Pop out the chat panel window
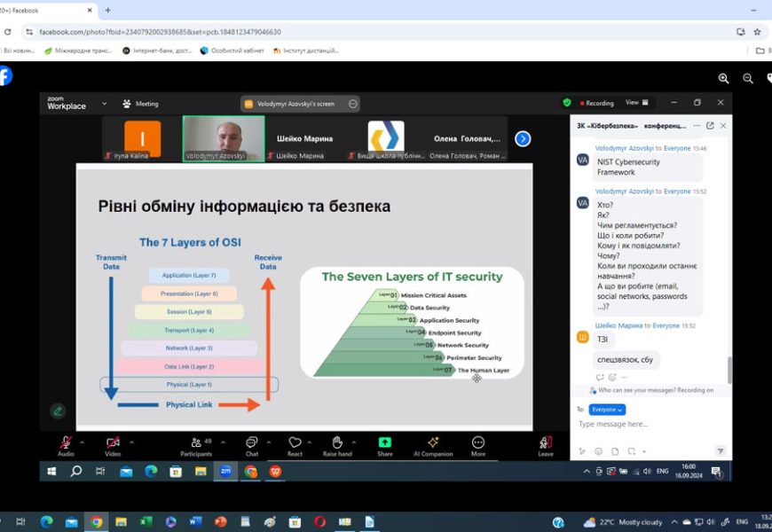The width and height of the screenshot is (772, 532). pyautogui.click(x=710, y=126)
